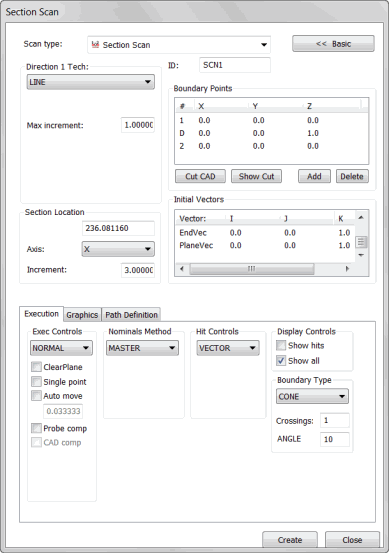The width and height of the screenshot is (389, 553).
Task: Click the Section Scan type icon
Action: [95, 44]
